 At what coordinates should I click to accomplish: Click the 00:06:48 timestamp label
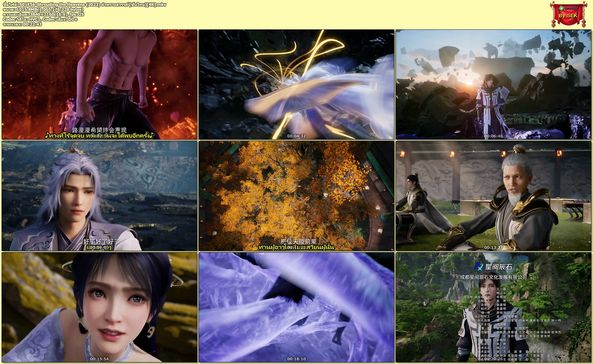click(494, 136)
